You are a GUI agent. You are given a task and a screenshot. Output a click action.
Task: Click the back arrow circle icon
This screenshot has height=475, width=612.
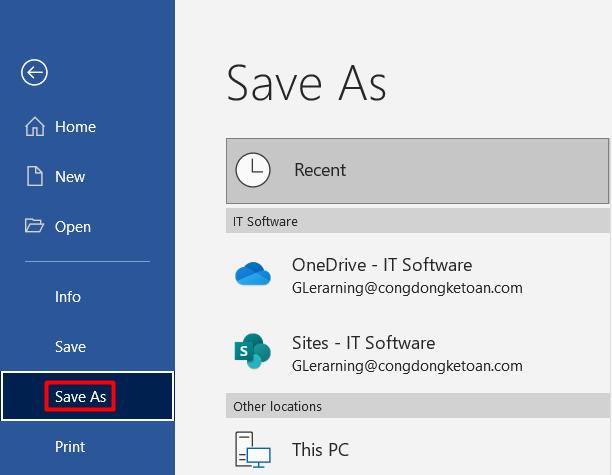[34, 72]
